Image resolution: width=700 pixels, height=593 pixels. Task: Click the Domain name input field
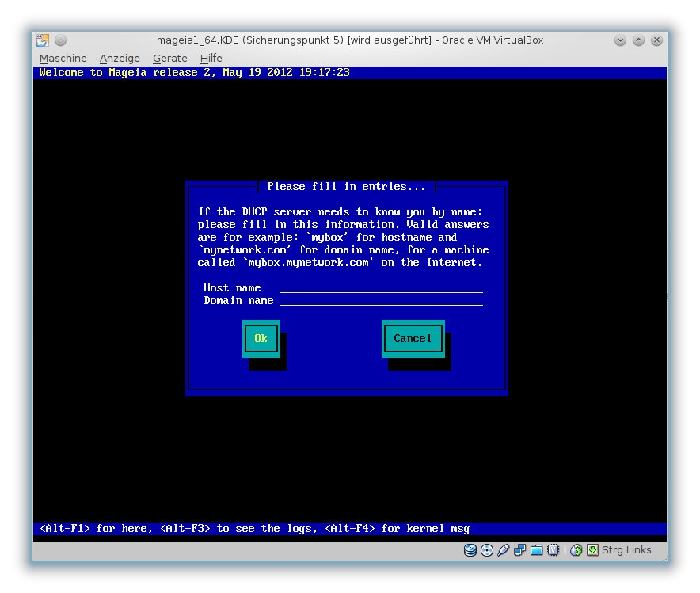tap(381, 301)
